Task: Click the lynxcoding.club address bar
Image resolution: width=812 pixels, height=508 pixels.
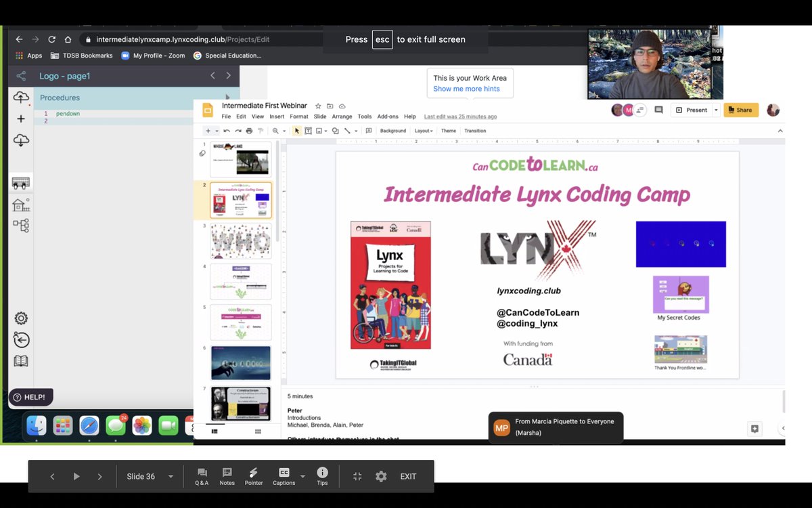Action: [183, 39]
